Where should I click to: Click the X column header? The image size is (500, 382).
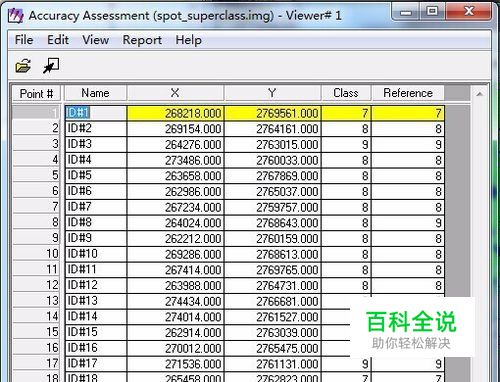[175, 93]
